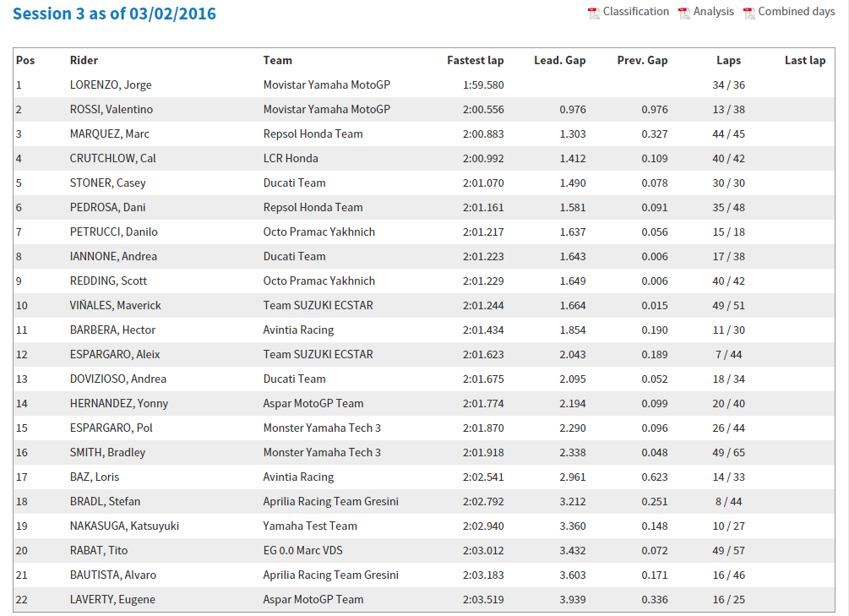The width and height of the screenshot is (849, 616).
Task: Open the Combined days link
Action: [x=796, y=12]
